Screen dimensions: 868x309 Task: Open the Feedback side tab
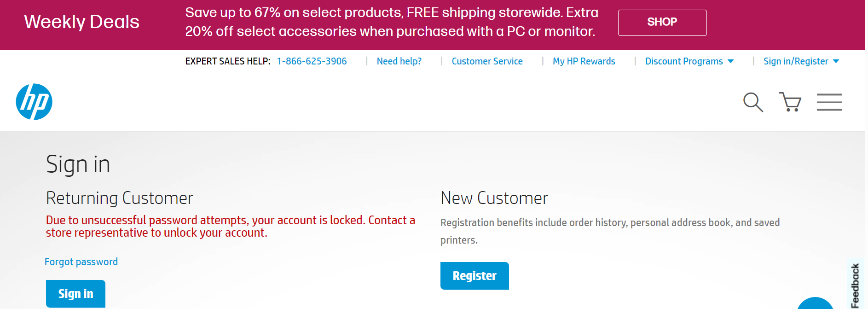click(856, 280)
